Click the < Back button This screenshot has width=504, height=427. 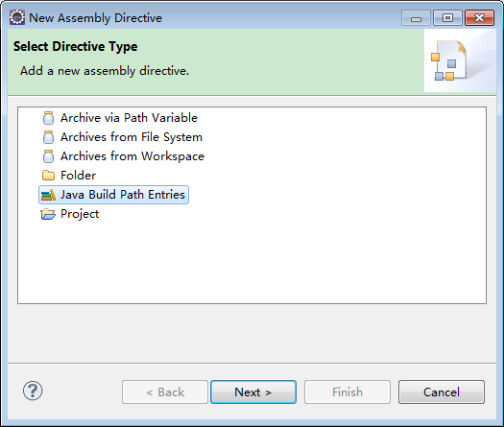coord(165,392)
